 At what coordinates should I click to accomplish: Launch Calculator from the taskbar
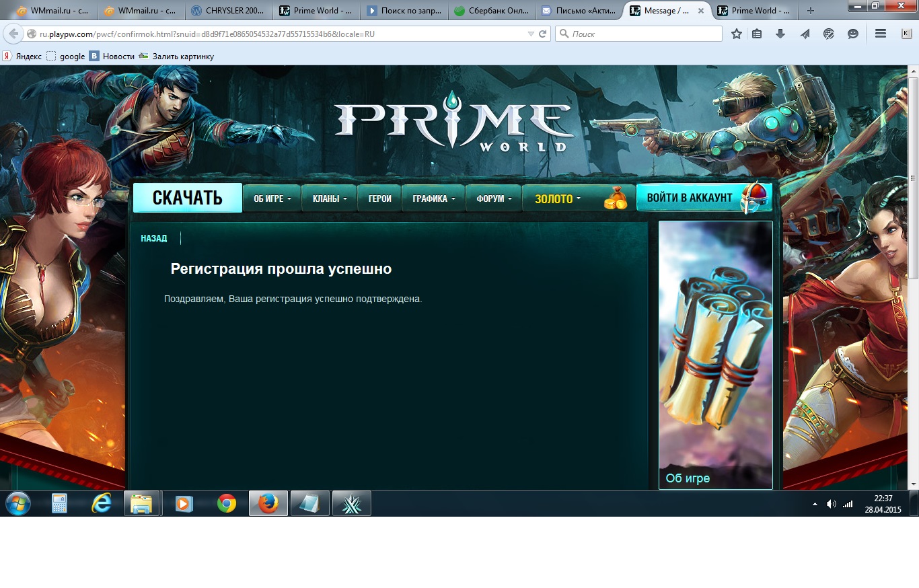tap(60, 503)
